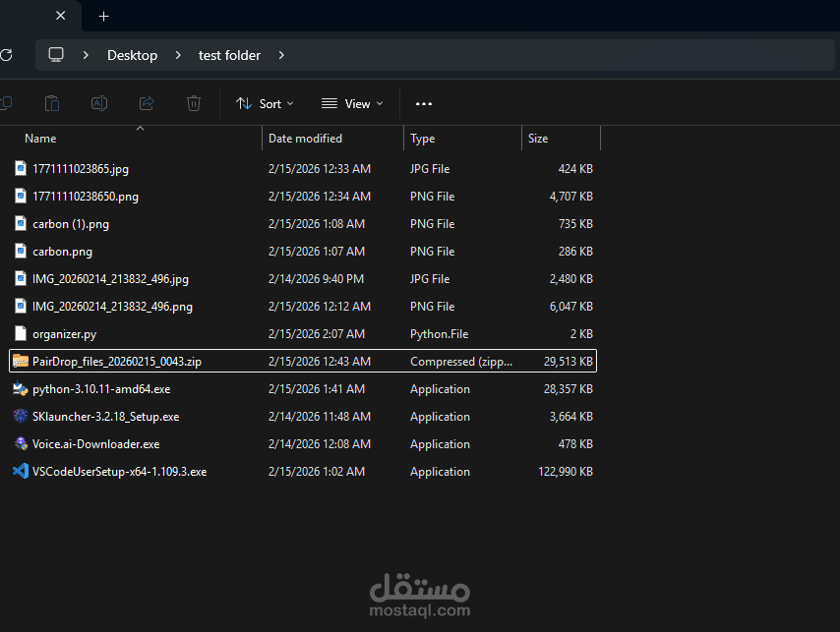Click size value 478 KB

click(x=575, y=444)
